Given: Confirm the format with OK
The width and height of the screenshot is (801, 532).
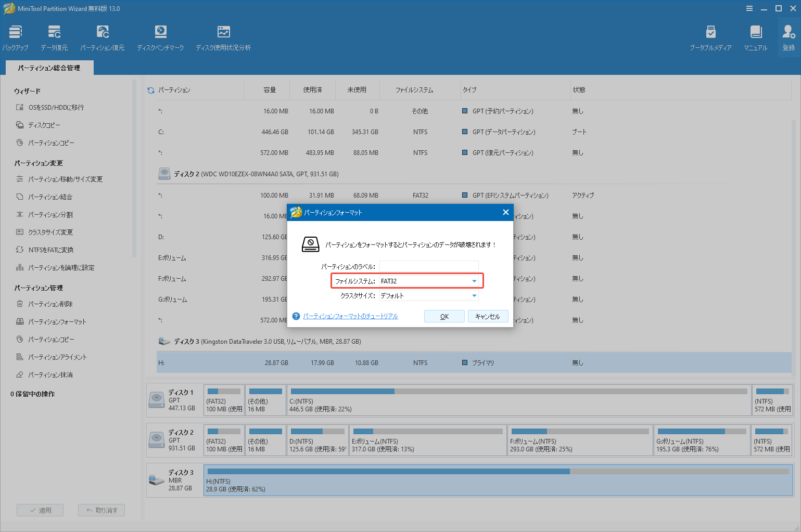Looking at the screenshot, I should (444, 316).
